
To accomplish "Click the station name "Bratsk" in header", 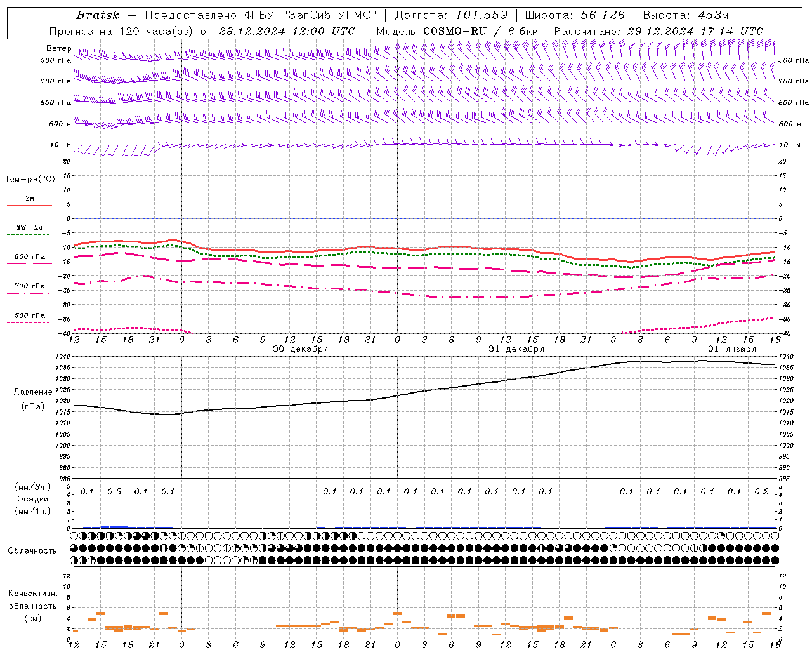I will (98, 15).
